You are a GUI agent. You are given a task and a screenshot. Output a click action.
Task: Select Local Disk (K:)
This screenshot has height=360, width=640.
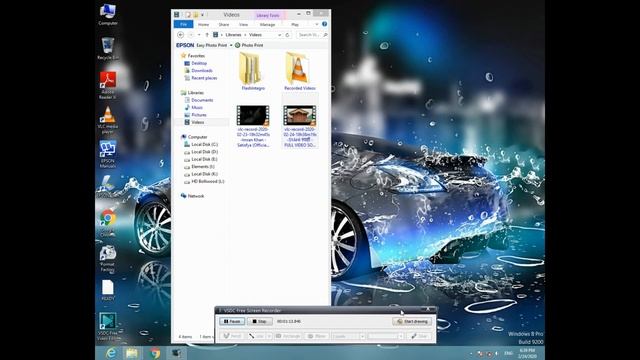pos(204,174)
